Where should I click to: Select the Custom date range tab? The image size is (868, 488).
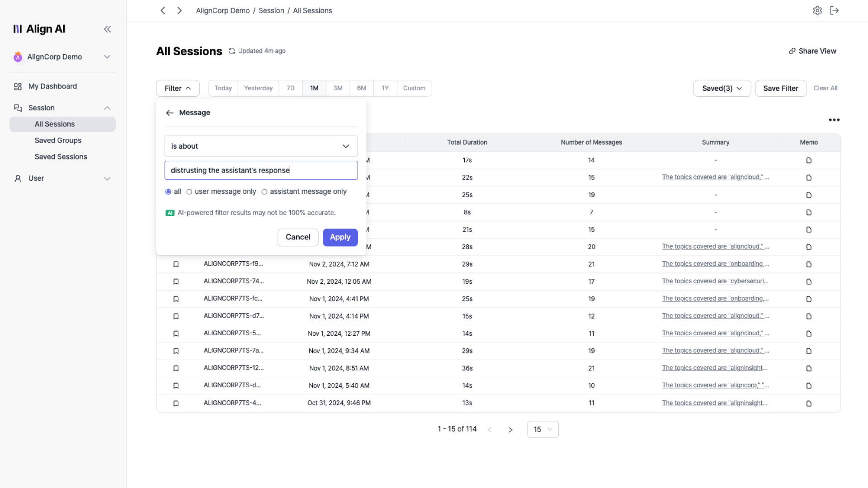(414, 88)
